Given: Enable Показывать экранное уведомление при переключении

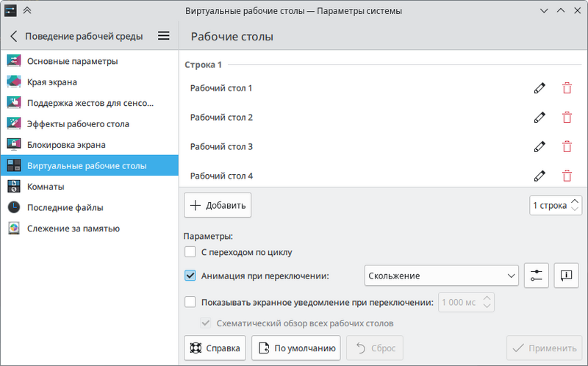Looking at the screenshot, I should (x=190, y=302).
